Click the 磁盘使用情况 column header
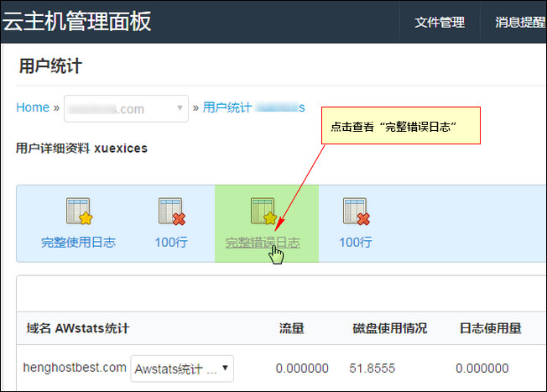 point(389,328)
